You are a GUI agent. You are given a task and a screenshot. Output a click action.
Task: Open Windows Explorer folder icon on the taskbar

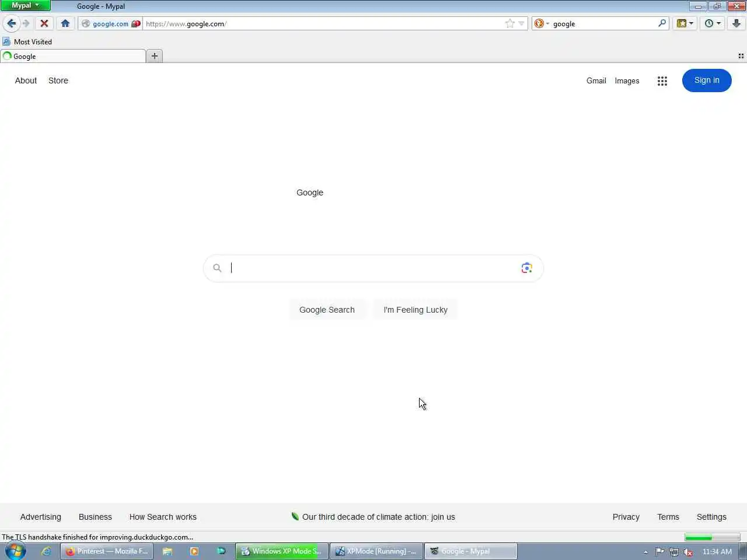pos(167,551)
